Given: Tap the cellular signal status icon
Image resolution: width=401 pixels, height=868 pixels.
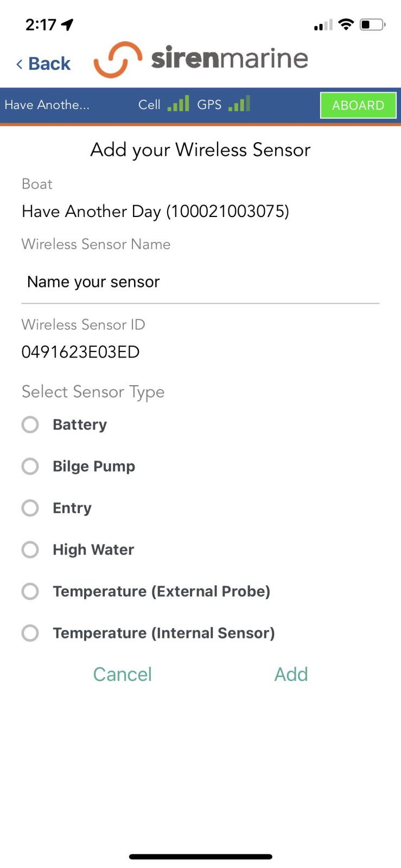Looking at the screenshot, I should 323,25.
